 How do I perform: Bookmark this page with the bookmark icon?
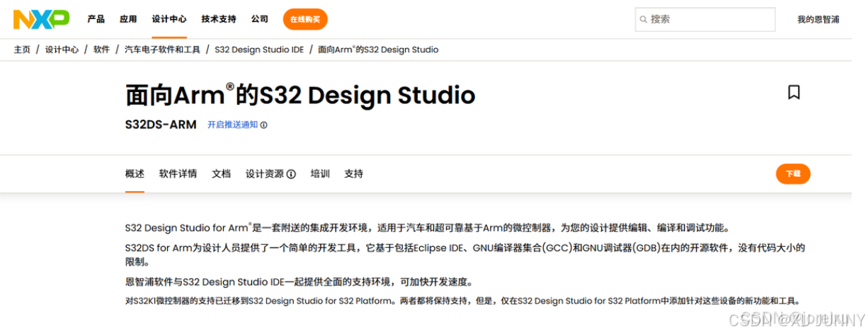794,93
